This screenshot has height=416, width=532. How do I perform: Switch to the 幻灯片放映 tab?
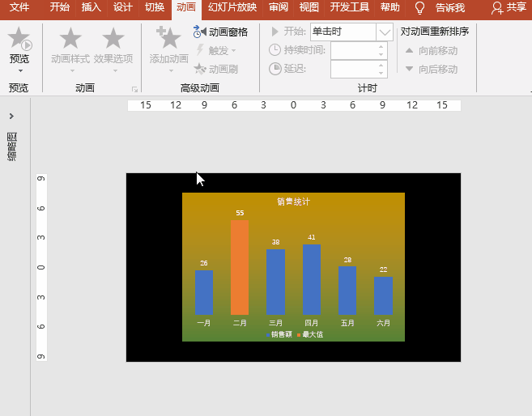click(232, 7)
